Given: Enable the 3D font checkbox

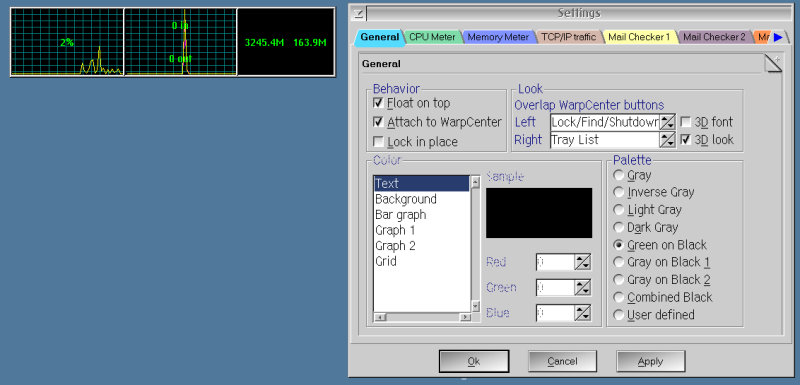Looking at the screenshot, I should tap(686, 122).
